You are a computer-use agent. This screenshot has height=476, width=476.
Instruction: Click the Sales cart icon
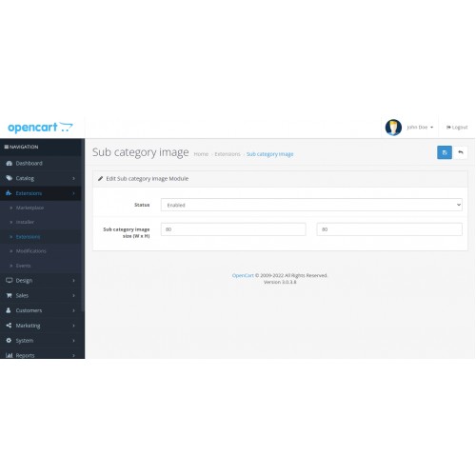tap(9, 295)
